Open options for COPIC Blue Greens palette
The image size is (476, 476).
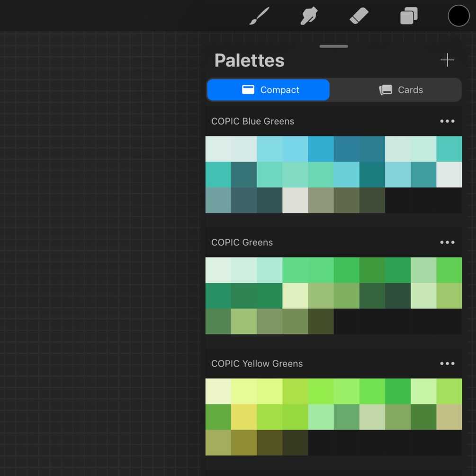tap(447, 121)
